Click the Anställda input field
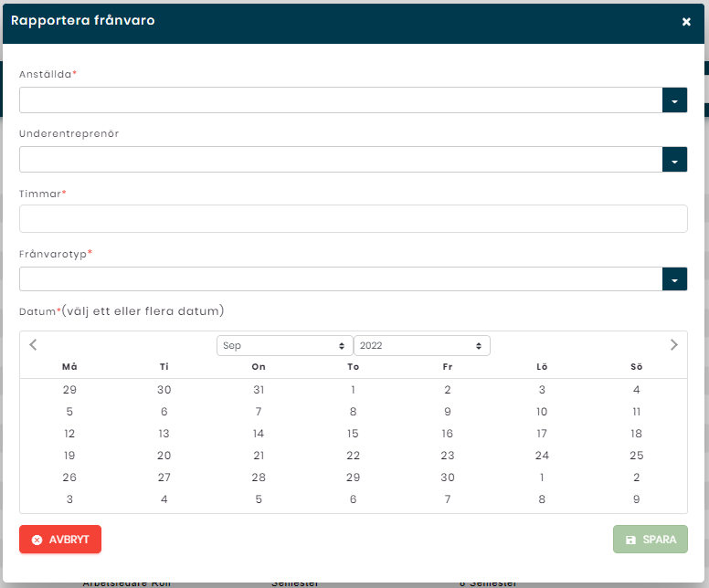 pos(341,100)
